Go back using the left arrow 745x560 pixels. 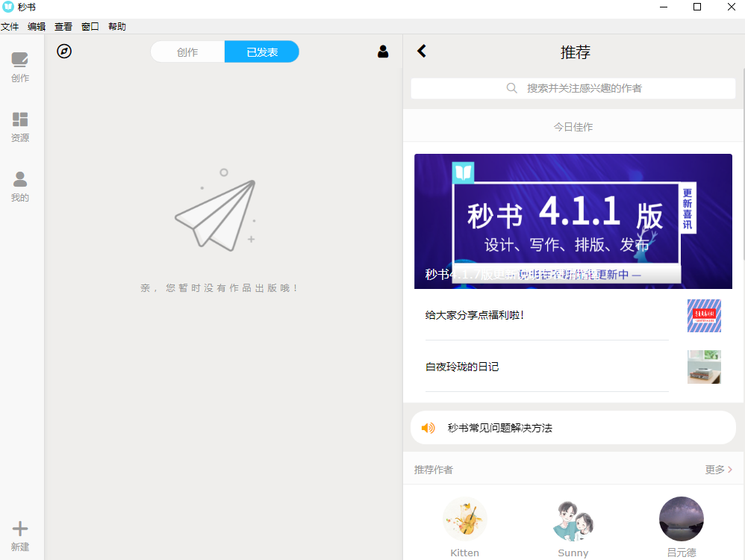(422, 51)
